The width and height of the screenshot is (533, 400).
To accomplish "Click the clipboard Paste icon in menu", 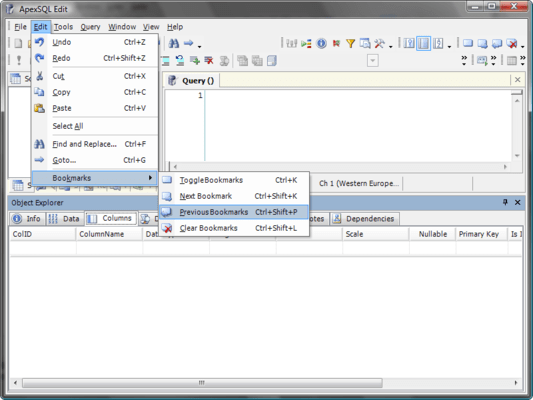I will tap(39, 108).
